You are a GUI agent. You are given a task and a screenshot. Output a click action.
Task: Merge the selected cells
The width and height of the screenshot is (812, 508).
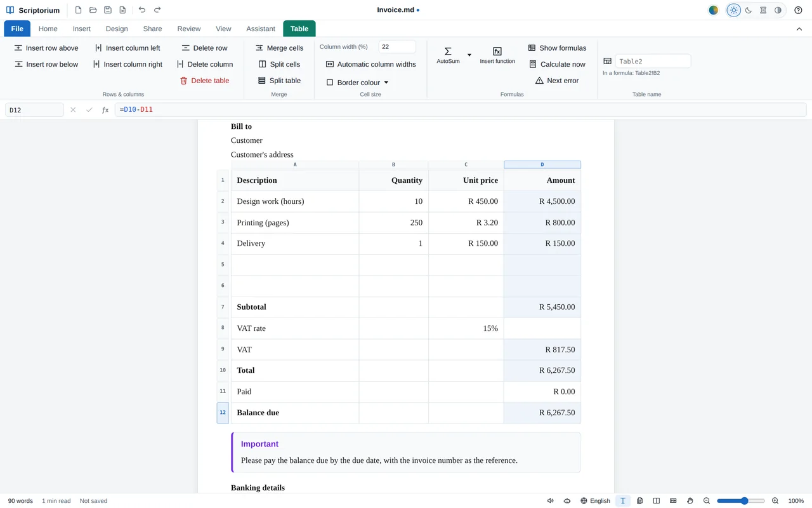pyautogui.click(x=279, y=48)
